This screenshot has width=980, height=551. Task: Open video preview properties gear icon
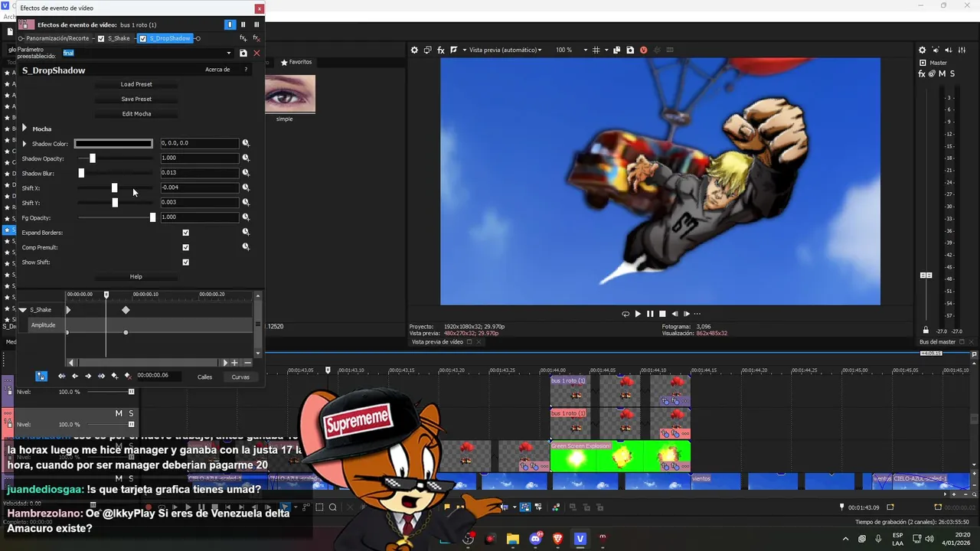[414, 50]
